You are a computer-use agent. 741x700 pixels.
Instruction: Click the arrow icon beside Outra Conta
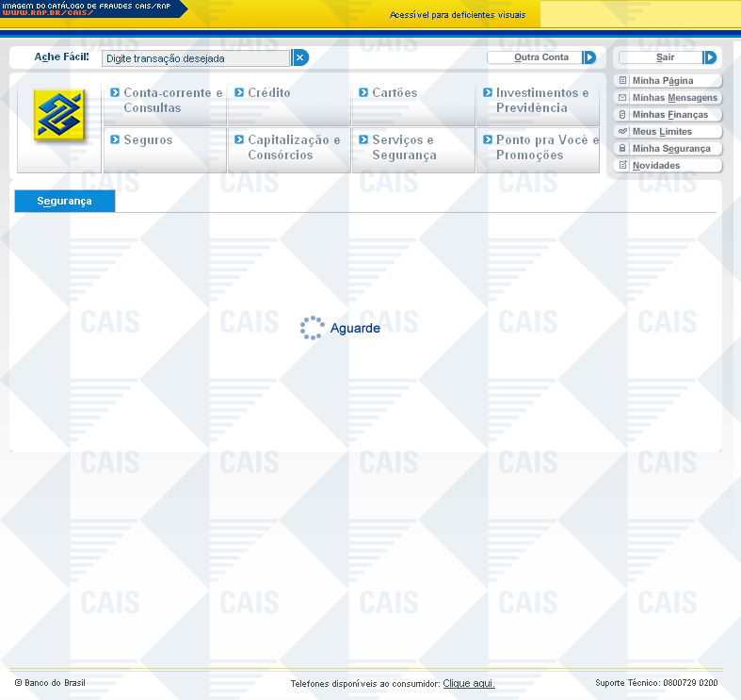pos(589,57)
